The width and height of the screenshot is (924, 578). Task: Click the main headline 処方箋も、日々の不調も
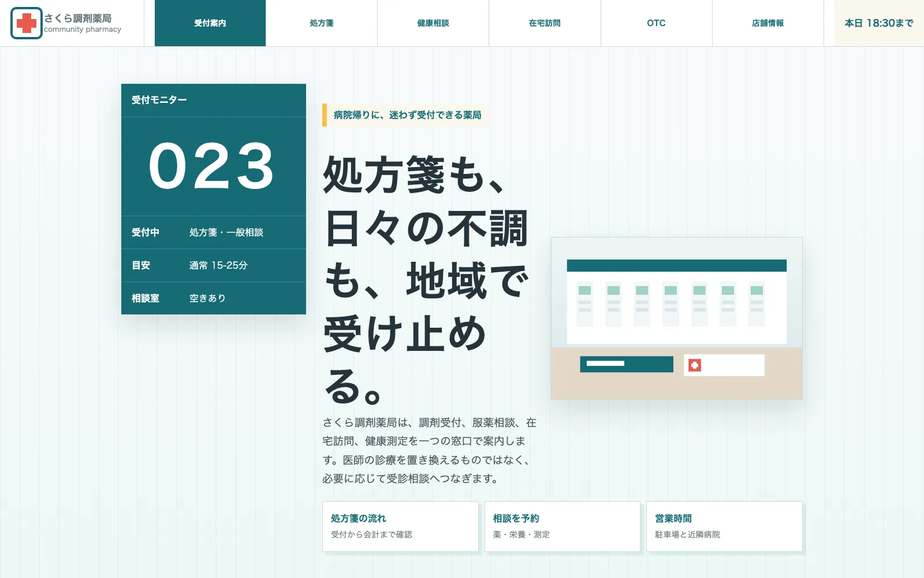click(426, 280)
